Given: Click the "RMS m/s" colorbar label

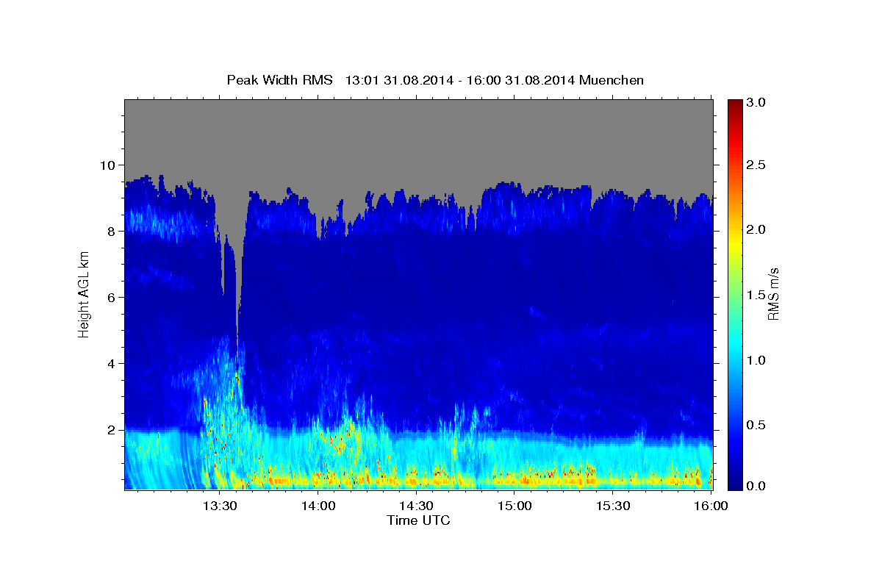Looking at the screenshot, I should pyautogui.click(x=773, y=294).
